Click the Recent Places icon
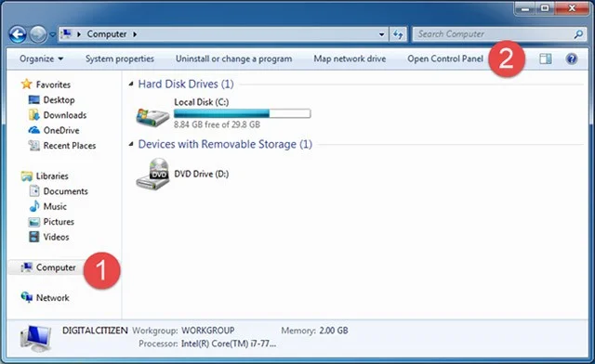This screenshot has height=364, width=595. click(34, 145)
